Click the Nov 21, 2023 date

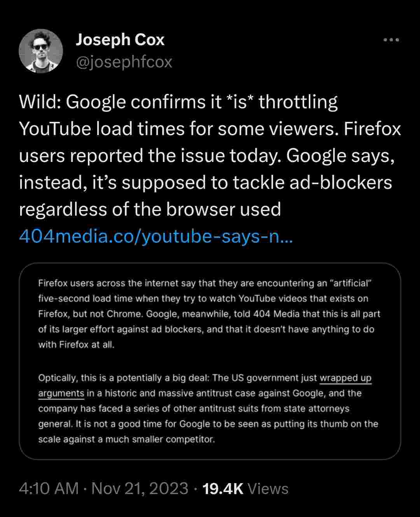click(140, 489)
